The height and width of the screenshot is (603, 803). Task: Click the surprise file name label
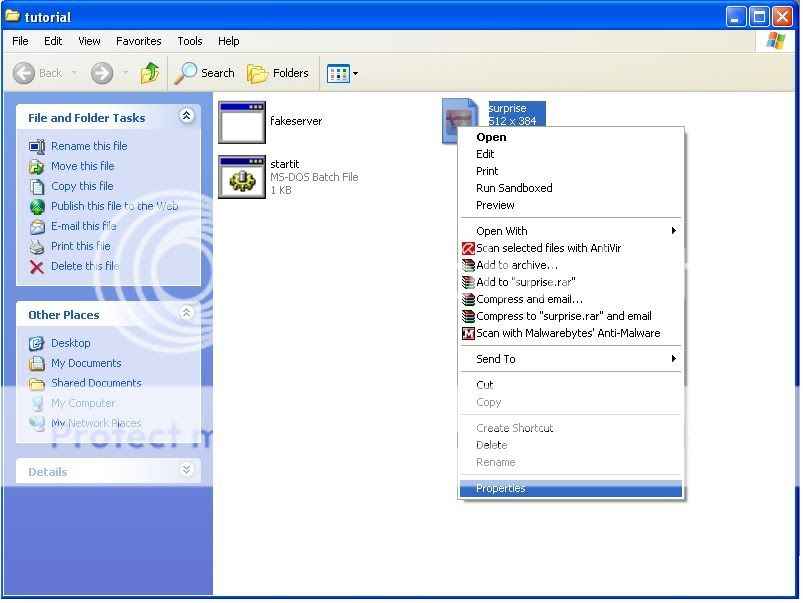point(507,108)
